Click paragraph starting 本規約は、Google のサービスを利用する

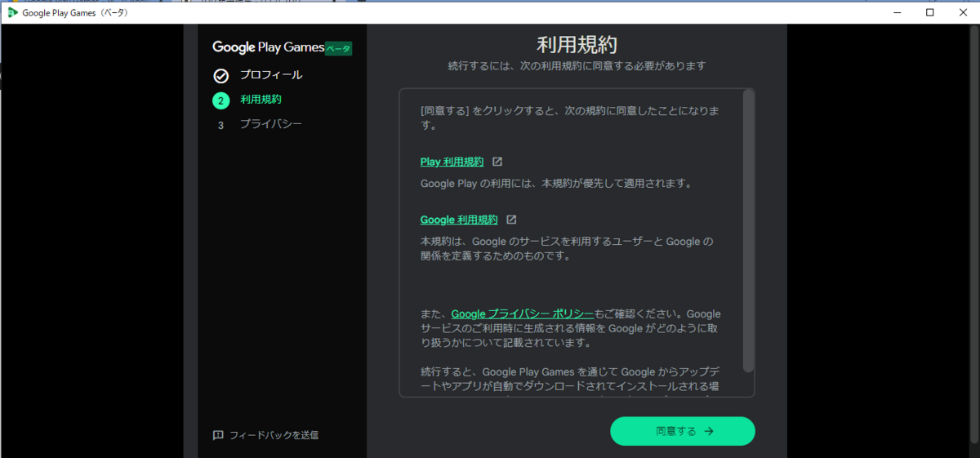pyautogui.click(x=567, y=248)
